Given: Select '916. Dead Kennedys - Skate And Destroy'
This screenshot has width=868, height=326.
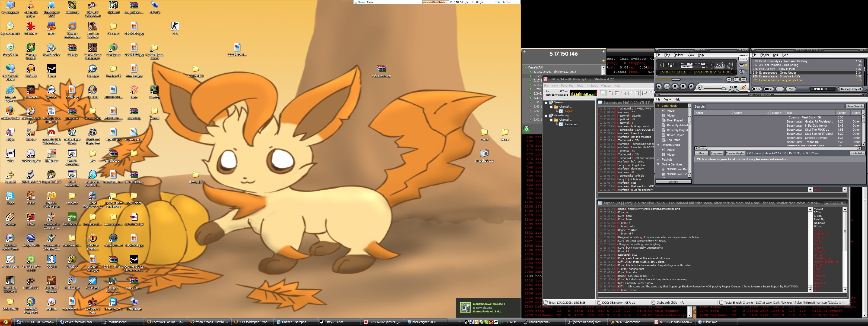Looking at the screenshot, I should point(807,61).
